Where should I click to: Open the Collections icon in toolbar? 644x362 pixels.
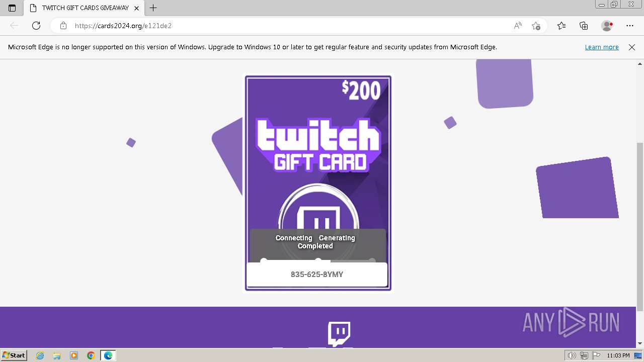[584, 26]
